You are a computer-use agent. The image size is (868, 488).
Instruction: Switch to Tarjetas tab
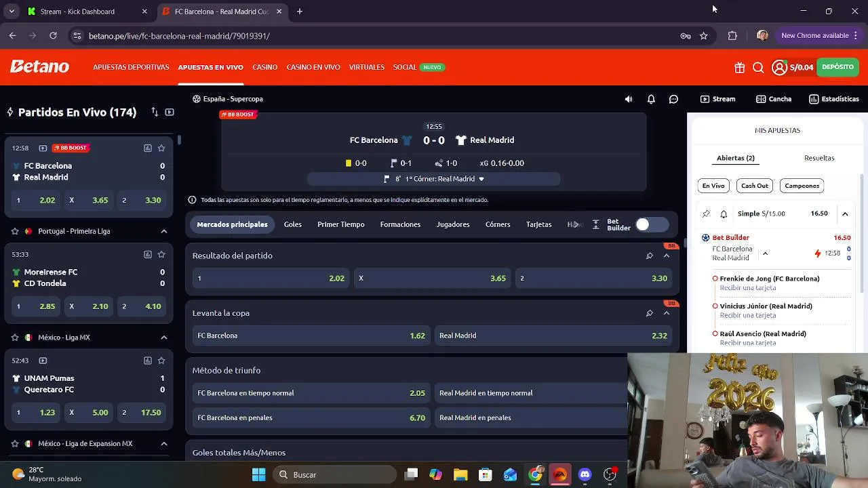(x=539, y=224)
